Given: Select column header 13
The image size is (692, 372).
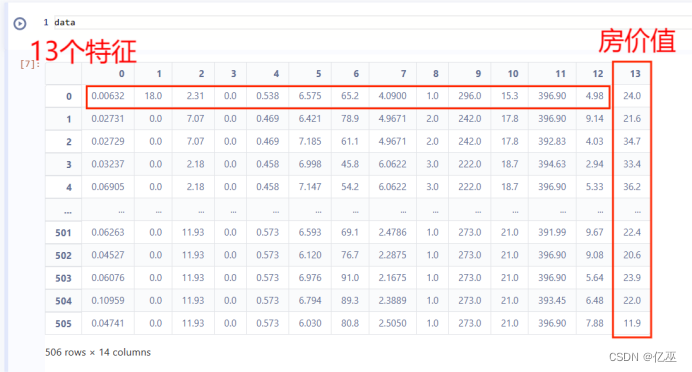Looking at the screenshot, I should click(x=635, y=74).
